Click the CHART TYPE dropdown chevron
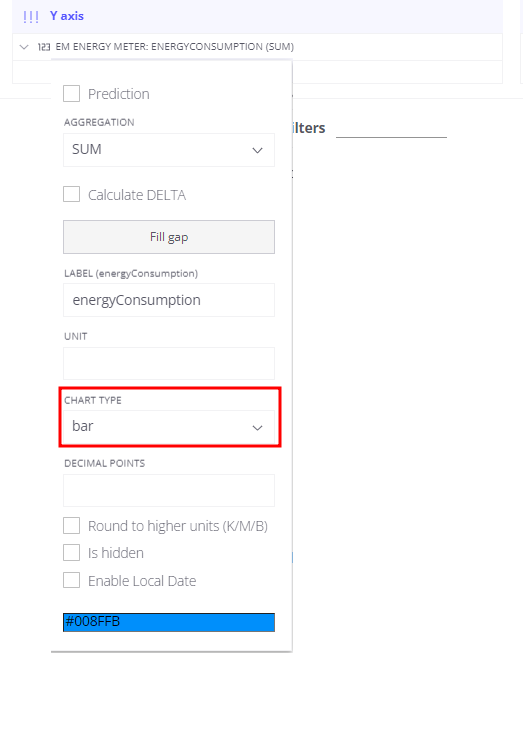Image resolution: width=523 pixels, height=745 pixels. coord(257,428)
